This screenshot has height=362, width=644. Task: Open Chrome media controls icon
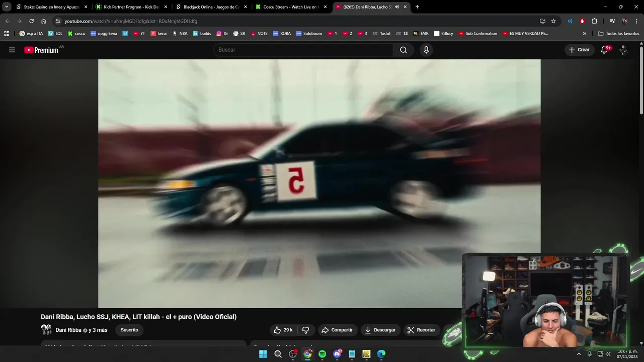tap(612, 21)
